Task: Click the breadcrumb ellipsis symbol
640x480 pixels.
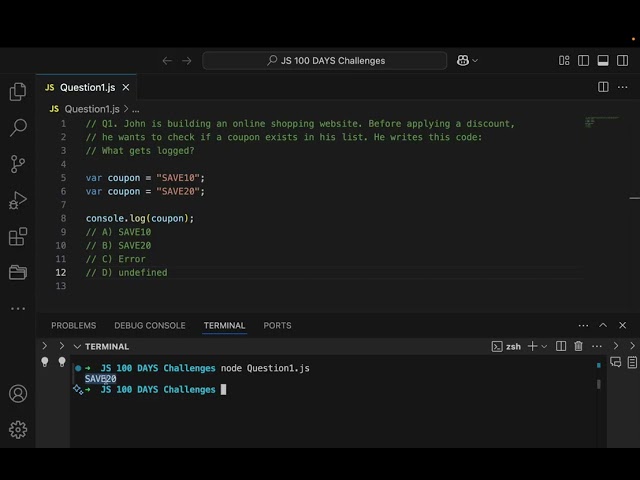Action: pos(136,109)
